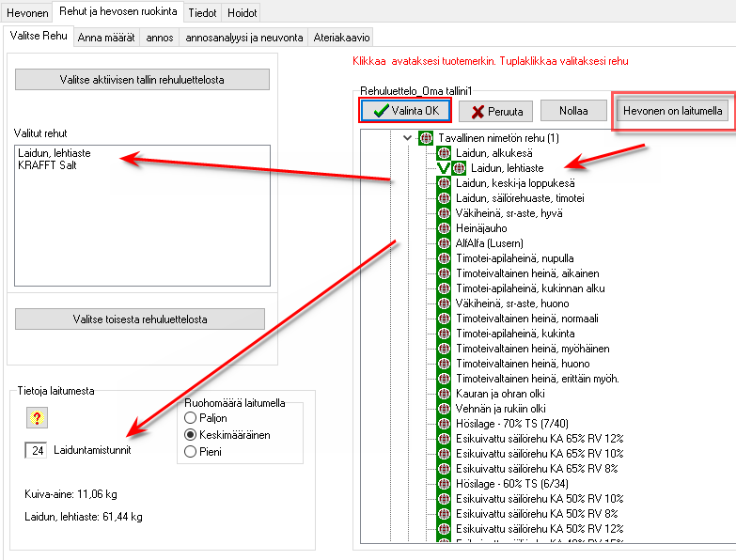Collapse the Tavallinen nimetön rehu tree node
736x560 pixels.
pos(407,138)
